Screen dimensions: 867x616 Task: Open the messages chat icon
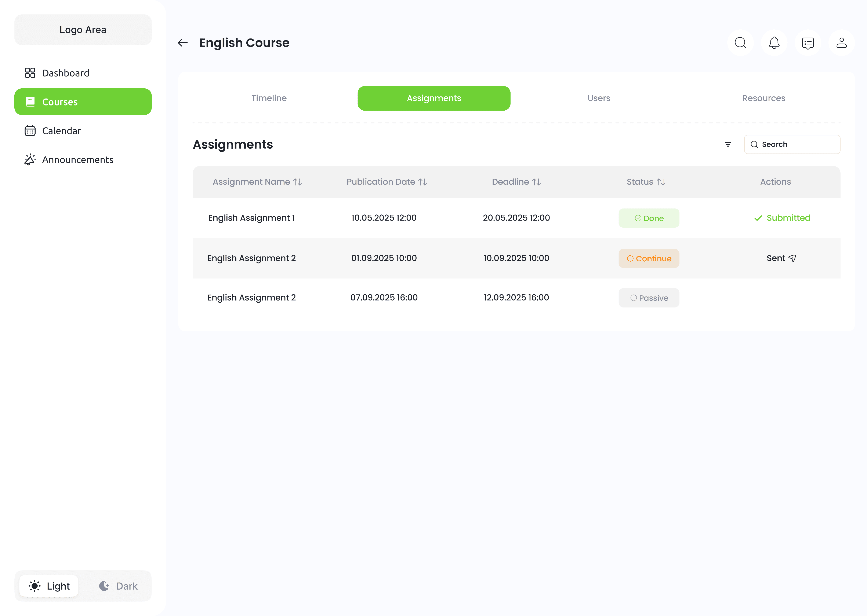point(807,43)
